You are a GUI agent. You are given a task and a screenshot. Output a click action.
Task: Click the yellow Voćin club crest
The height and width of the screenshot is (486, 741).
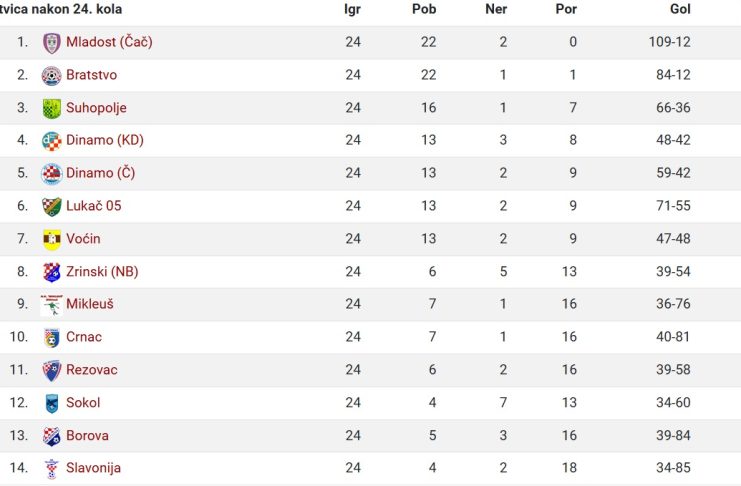pos(52,239)
